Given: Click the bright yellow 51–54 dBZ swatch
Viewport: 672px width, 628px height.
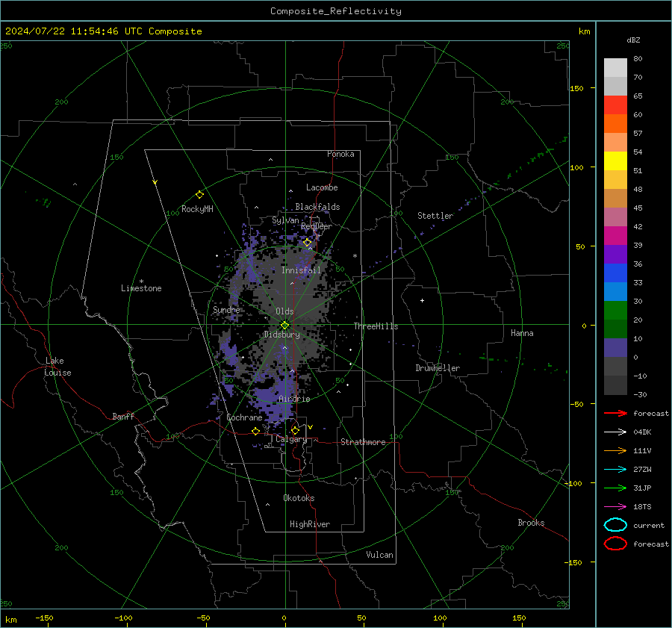Looking at the screenshot, I should 615,161.
